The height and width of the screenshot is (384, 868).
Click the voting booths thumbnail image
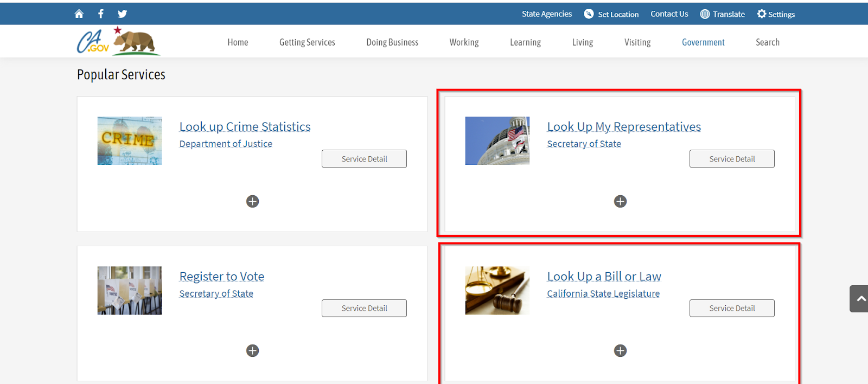coord(130,290)
